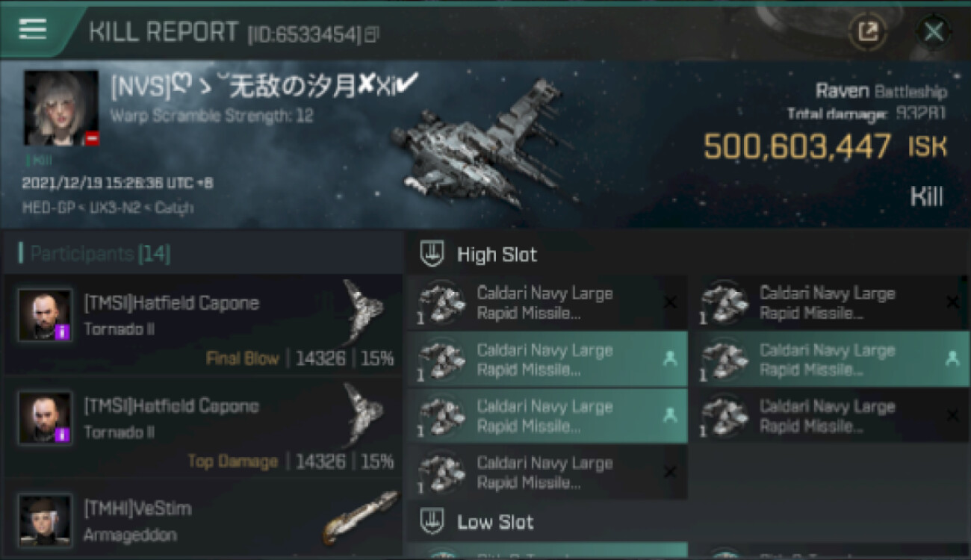Select first highlighted Caldari Navy Rapid Missile row
This screenshot has width=971, height=560.
click(x=547, y=359)
